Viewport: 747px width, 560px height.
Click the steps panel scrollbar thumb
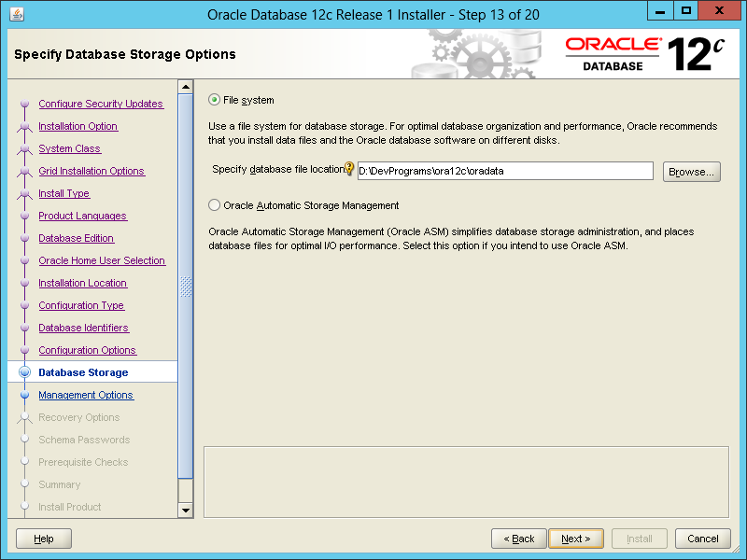coord(186,287)
